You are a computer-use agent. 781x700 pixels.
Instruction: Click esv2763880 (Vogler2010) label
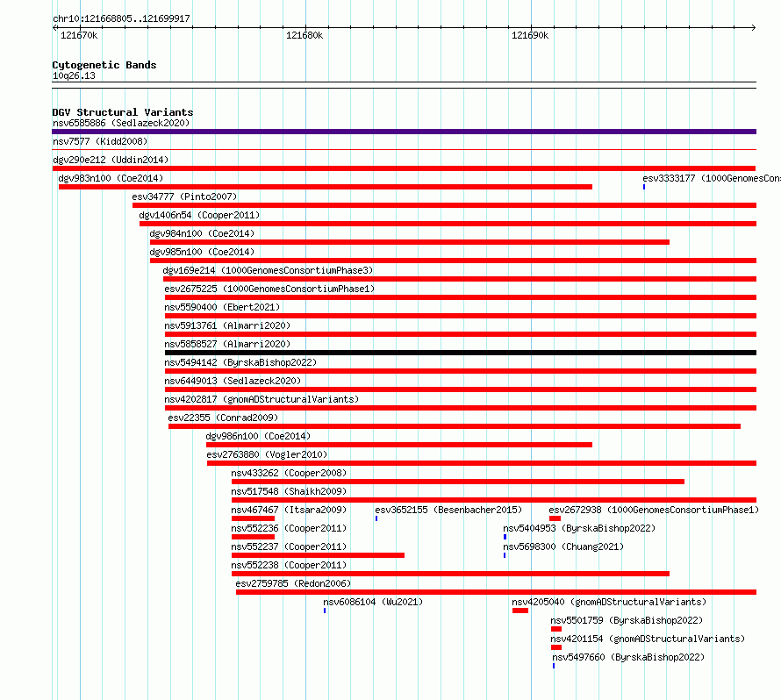(267, 454)
